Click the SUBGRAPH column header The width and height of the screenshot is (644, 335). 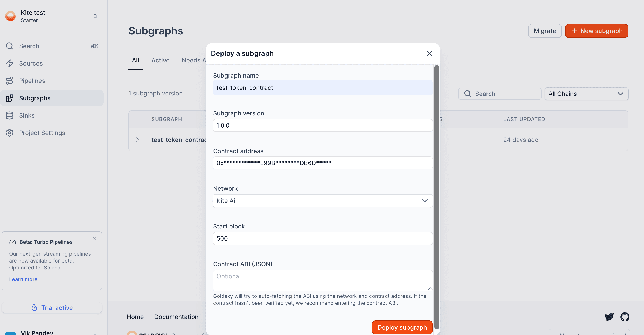pyautogui.click(x=166, y=120)
